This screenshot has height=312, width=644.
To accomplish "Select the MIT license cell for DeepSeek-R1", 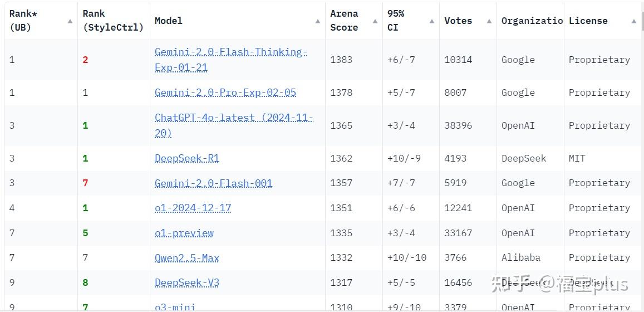I will [577, 158].
